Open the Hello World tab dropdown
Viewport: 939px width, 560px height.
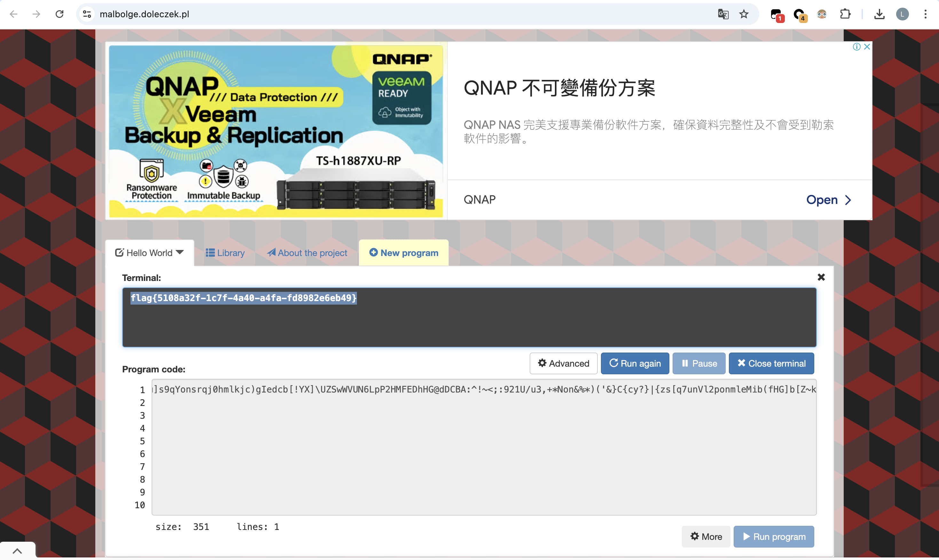(x=180, y=253)
